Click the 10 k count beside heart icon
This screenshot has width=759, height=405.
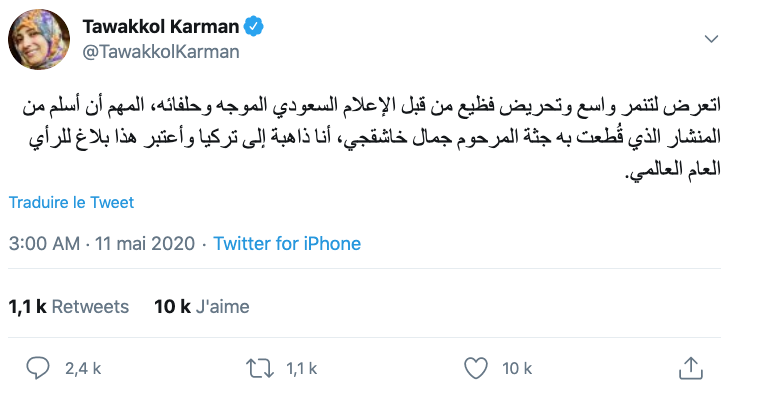click(x=517, y=368)
